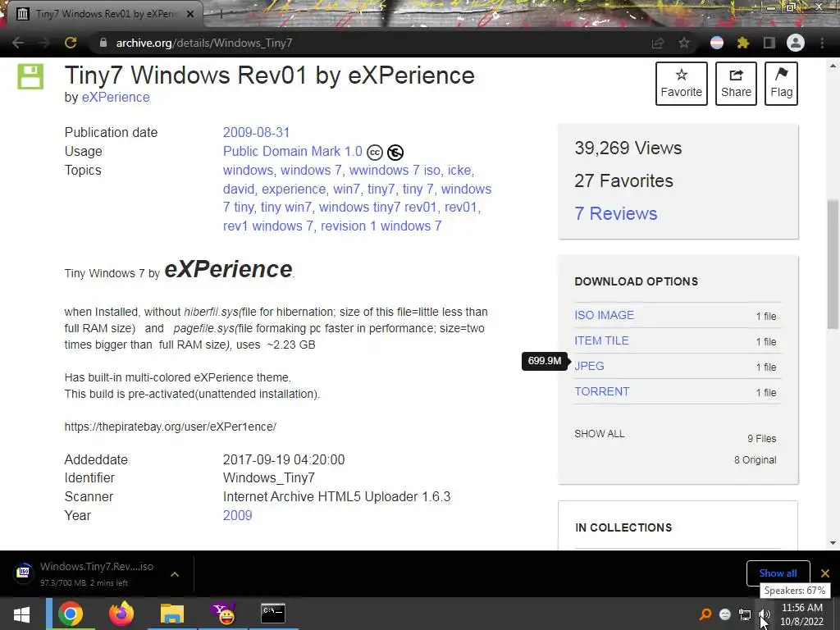The height and width of the screenshot is (630, 840).
Task: Click the round gray tray icon
Action: (725, 614)
